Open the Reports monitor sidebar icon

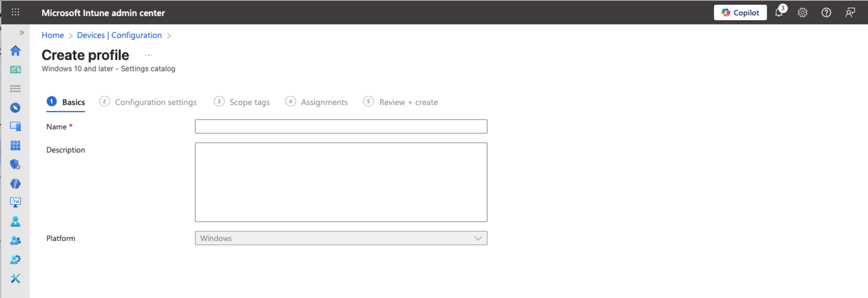15,202
